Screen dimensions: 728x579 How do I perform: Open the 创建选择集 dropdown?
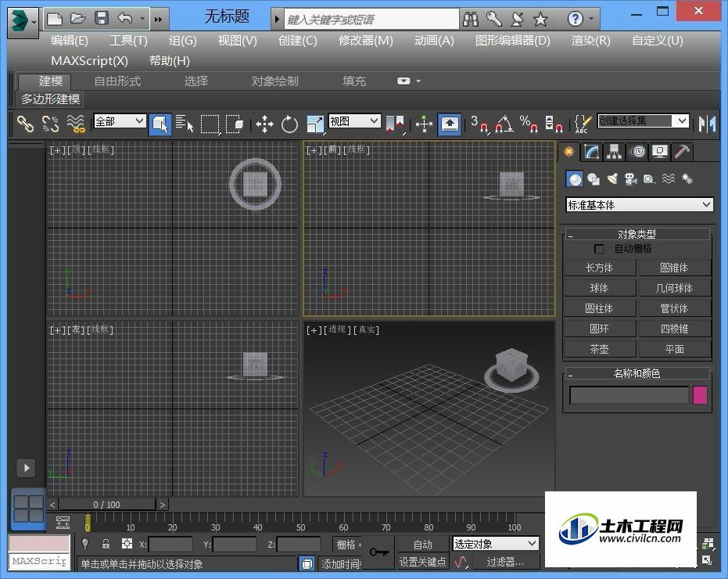(643, 121)
